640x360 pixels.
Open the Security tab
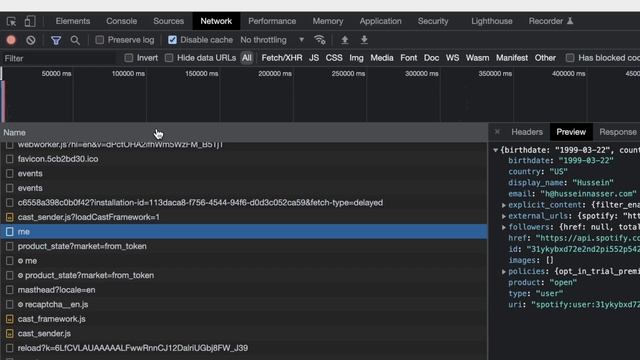click(x=433, y=21)
